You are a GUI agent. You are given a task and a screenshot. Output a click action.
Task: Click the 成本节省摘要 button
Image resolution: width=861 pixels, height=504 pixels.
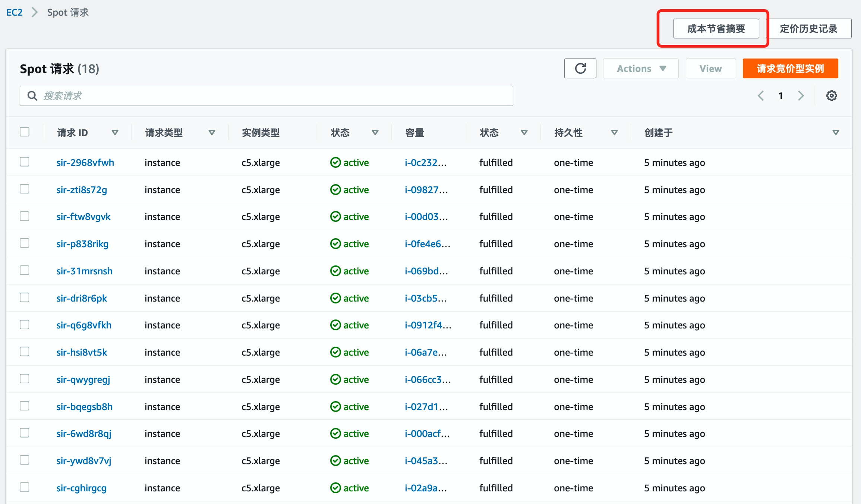tap(716, 29)
